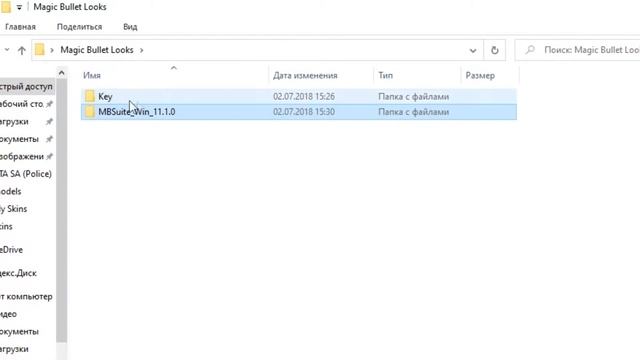Select the MBSuite_Win_11.1.0 folder icon
Screen dimensions: 640x360
coord(90,111)
